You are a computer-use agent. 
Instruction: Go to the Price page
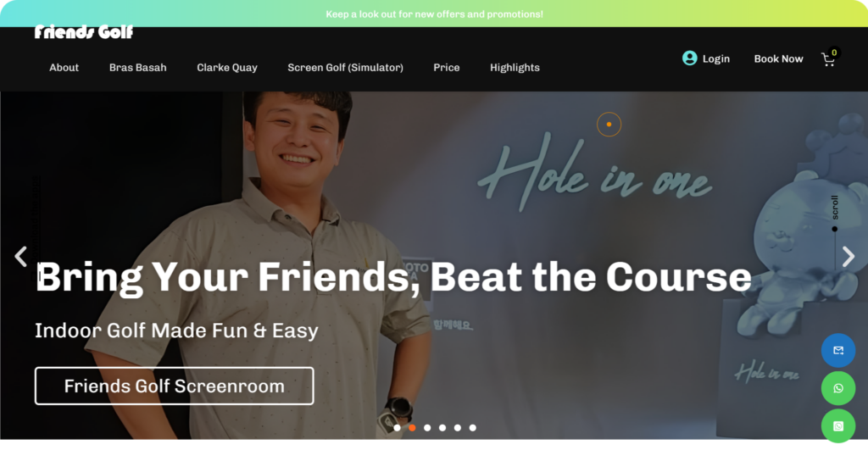tap(446, 68)
